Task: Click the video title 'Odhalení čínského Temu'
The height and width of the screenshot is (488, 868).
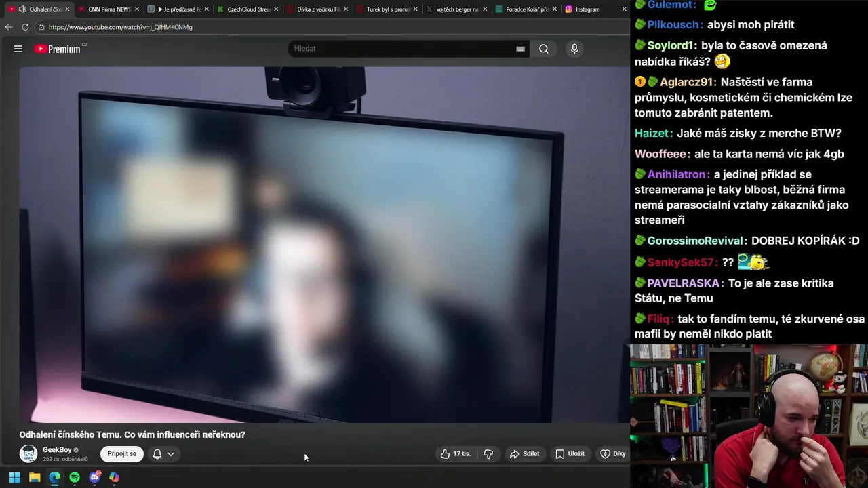Action: (132, 434)
